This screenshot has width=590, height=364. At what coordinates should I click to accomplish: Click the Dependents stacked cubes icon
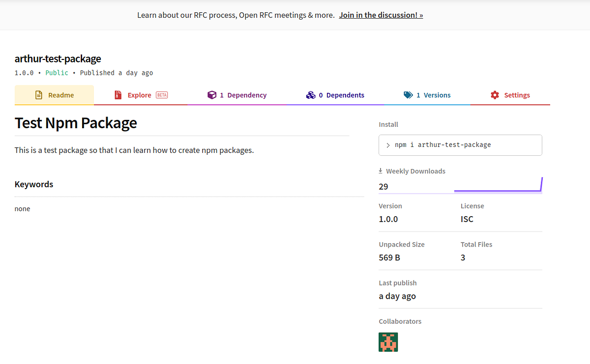pos(310,95)
